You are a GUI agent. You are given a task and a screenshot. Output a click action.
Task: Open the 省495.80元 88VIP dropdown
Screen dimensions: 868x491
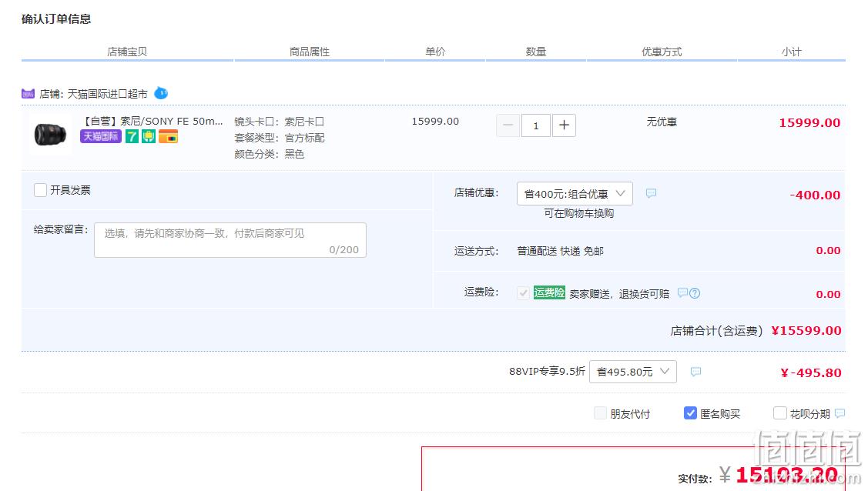(633, 372)
